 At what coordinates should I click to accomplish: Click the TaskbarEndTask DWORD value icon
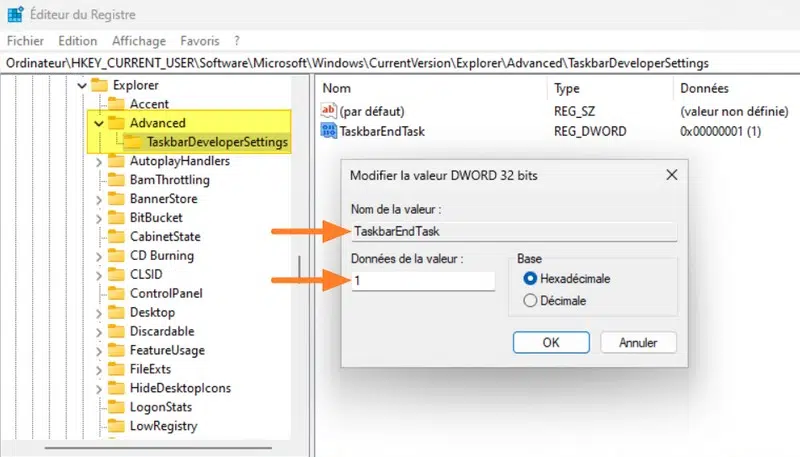pyautogui.click(x=329, y=131)
